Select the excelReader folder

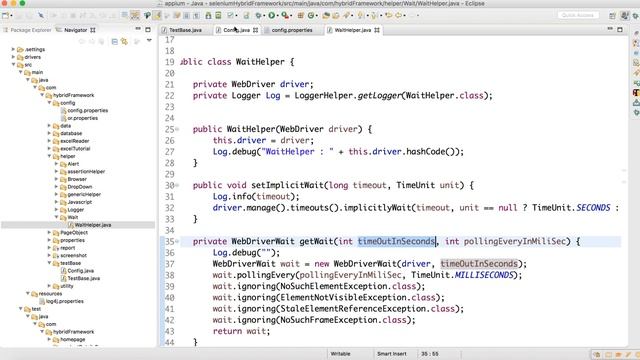[x=71, y=141]
